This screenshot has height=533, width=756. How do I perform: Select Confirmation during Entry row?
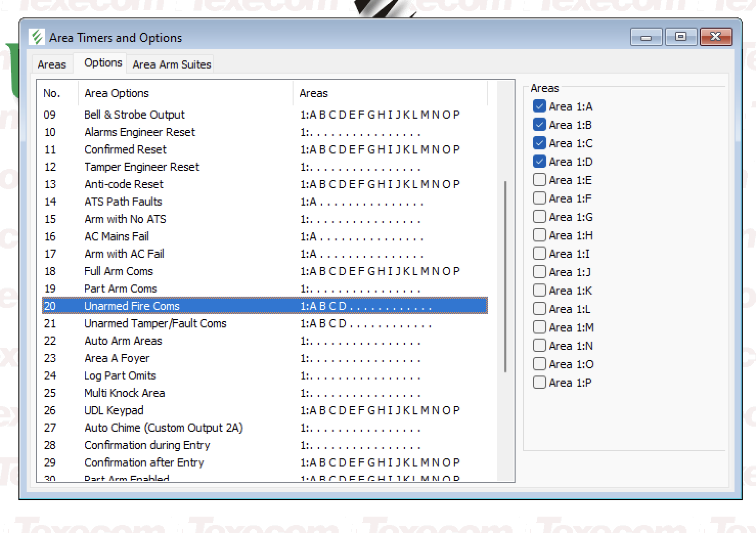point(147,445)
